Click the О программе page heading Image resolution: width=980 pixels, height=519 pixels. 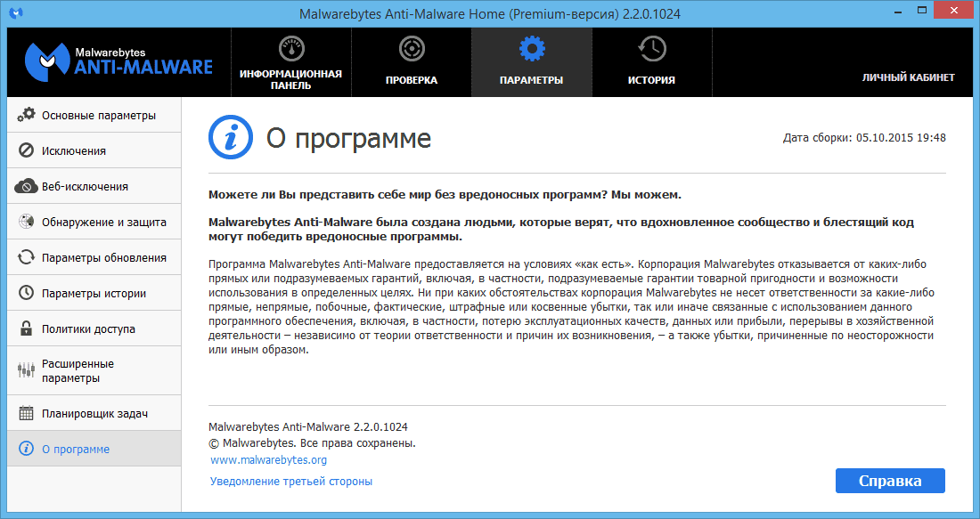tap(348, 138)
